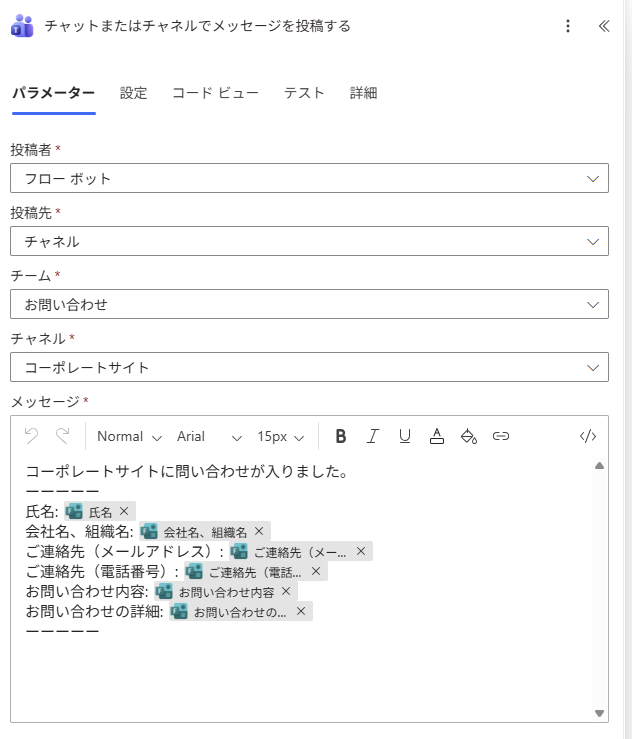This screenshot has height=739, width=632.
Task: Remove the 会社名、組織名 token
Action: click(259, 532)
